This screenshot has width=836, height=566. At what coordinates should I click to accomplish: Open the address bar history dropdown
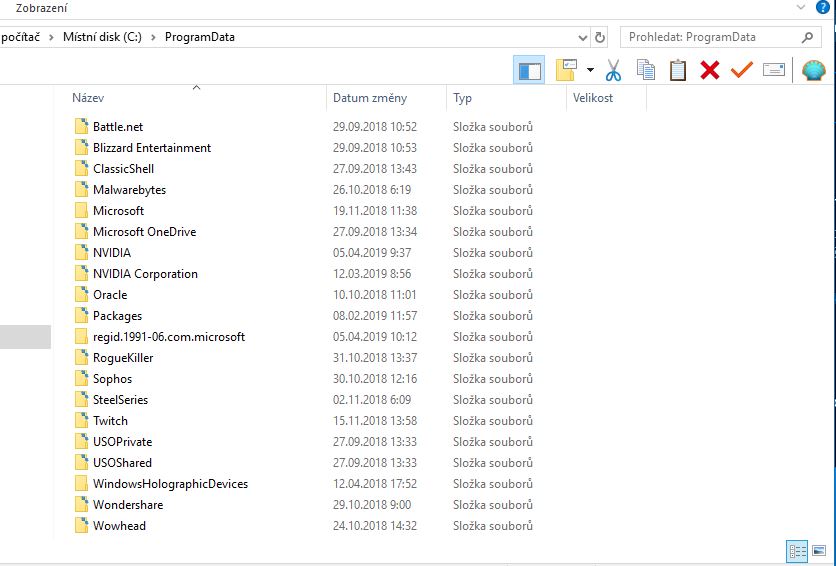coord(583,38)
